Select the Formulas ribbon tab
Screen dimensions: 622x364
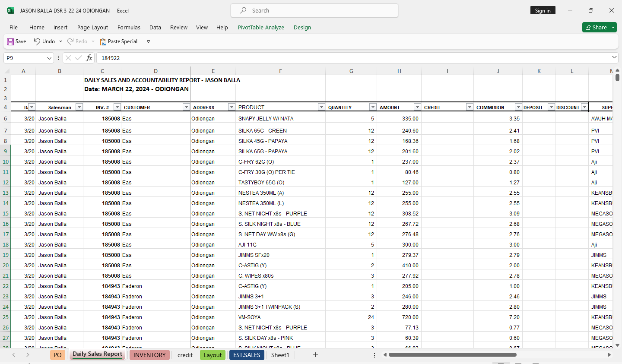coord(129,27)
